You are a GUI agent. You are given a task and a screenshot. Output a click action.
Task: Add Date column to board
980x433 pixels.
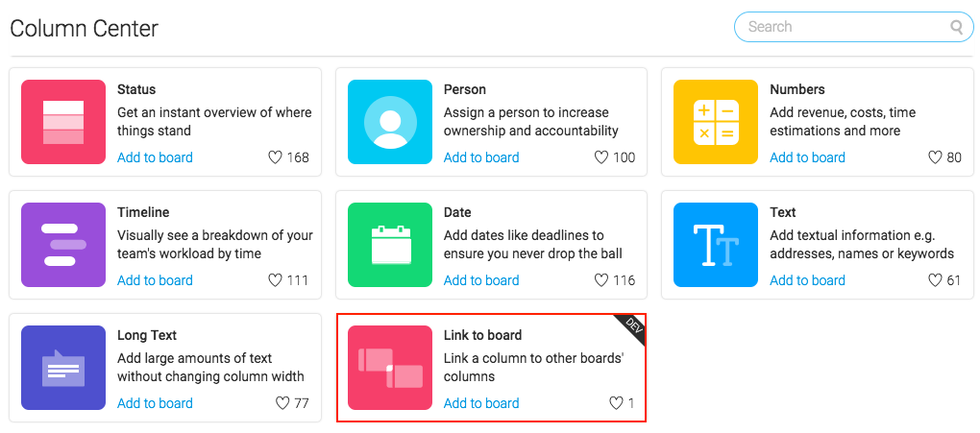pos(481,280)
